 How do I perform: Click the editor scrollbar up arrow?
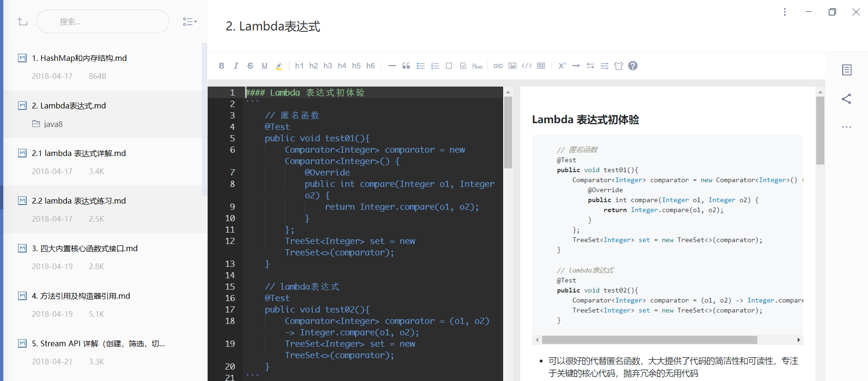[508, 92]
